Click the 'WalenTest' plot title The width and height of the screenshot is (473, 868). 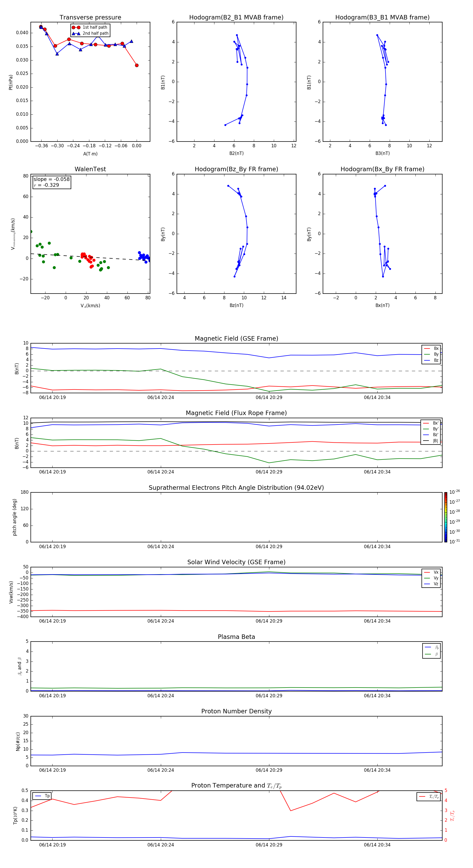(90, 169)
